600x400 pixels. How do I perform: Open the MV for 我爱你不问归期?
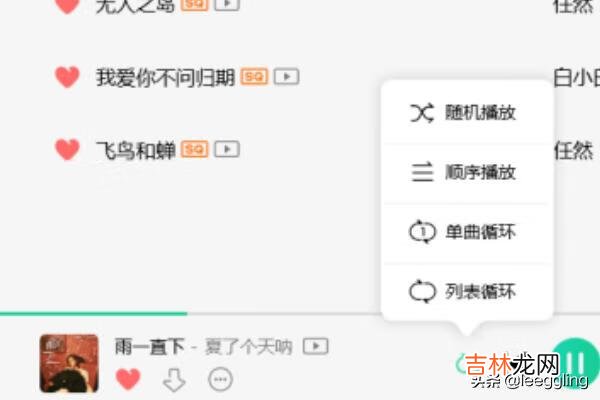click(x=287, y=77)
